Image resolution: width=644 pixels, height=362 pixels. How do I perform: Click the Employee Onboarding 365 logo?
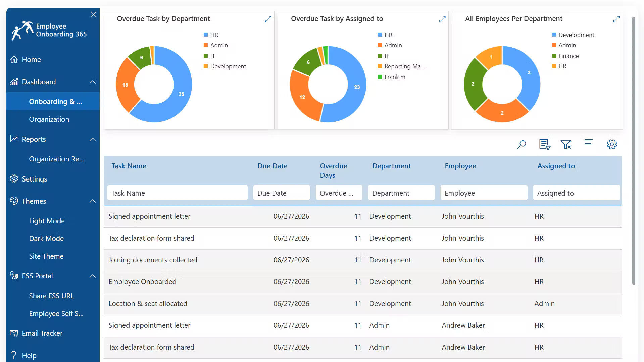(x=49, y=30)
